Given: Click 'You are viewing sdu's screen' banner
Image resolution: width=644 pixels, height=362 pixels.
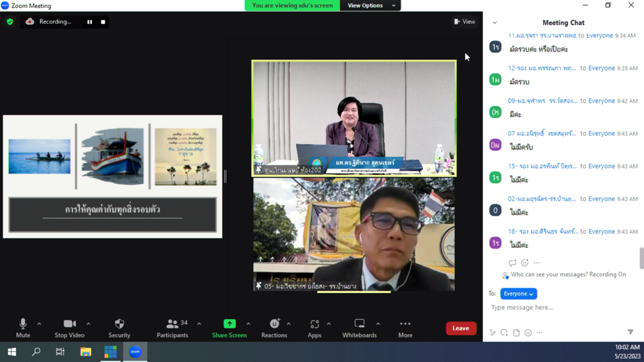Looking at the screenshot, I should (292, 5).
